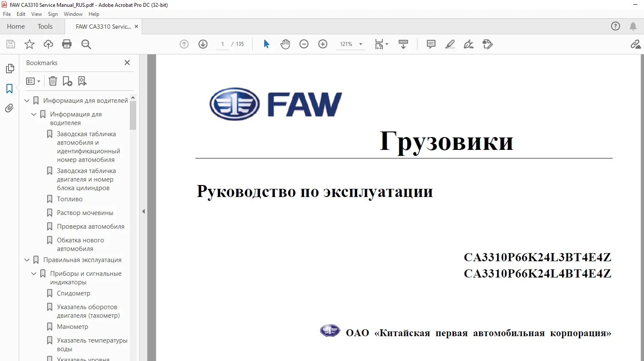Viewport: 644px width, 361px height.
Task: Zoom in with plus button
Action: [x=323, y=44]
